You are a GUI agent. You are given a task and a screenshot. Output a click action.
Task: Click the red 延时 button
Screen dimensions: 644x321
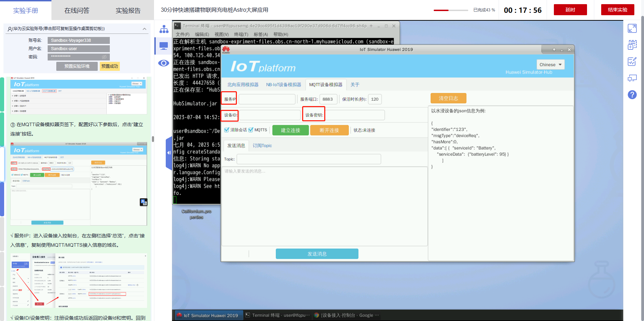pyautogui.click(x=570, y=10)
